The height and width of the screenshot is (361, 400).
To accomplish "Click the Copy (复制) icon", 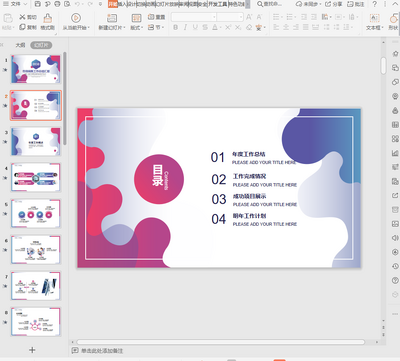I will pos(22,27).
